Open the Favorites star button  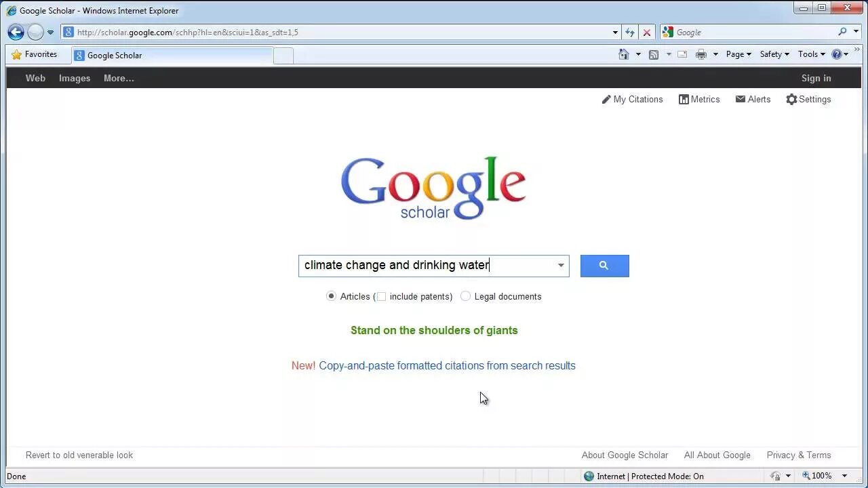pyautogui.click(x=35, y=54)
